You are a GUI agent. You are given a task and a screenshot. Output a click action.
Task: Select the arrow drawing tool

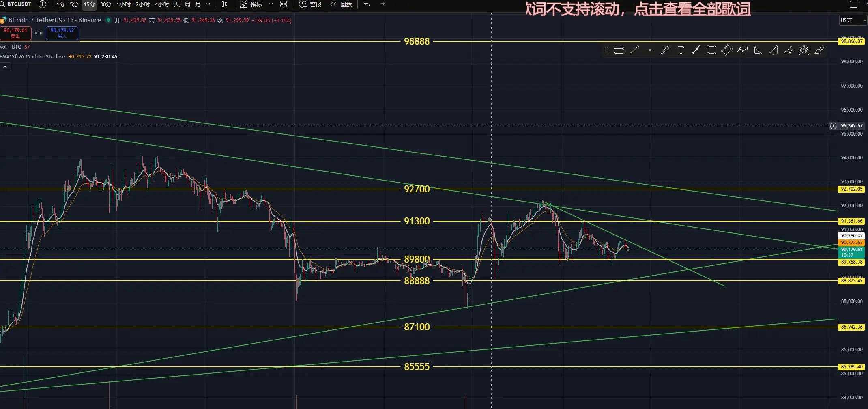point(665,50)
